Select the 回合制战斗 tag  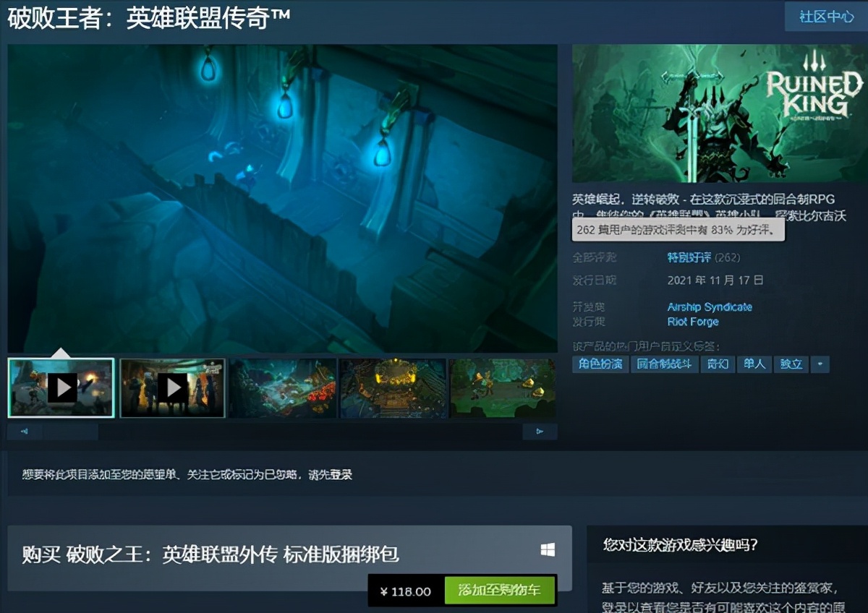tap(665, 364)
